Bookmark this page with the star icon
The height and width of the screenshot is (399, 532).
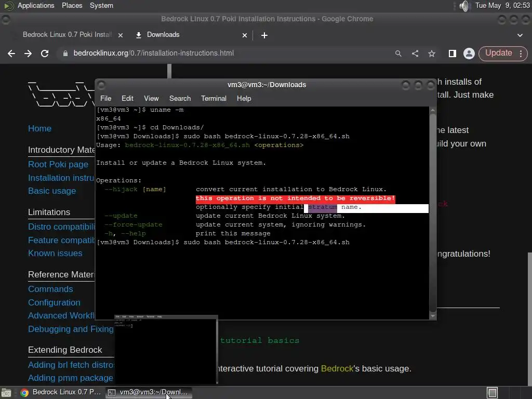pyautogui.click(x=432, y=54)
